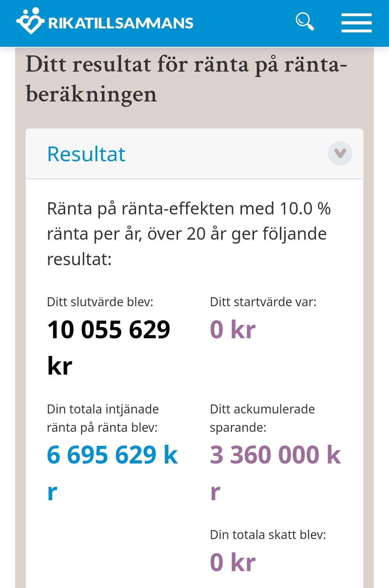Screen dimensions: 389x588
Task: Click the "Ditt startvärde var:" label
Action: [x=263, y=302]
